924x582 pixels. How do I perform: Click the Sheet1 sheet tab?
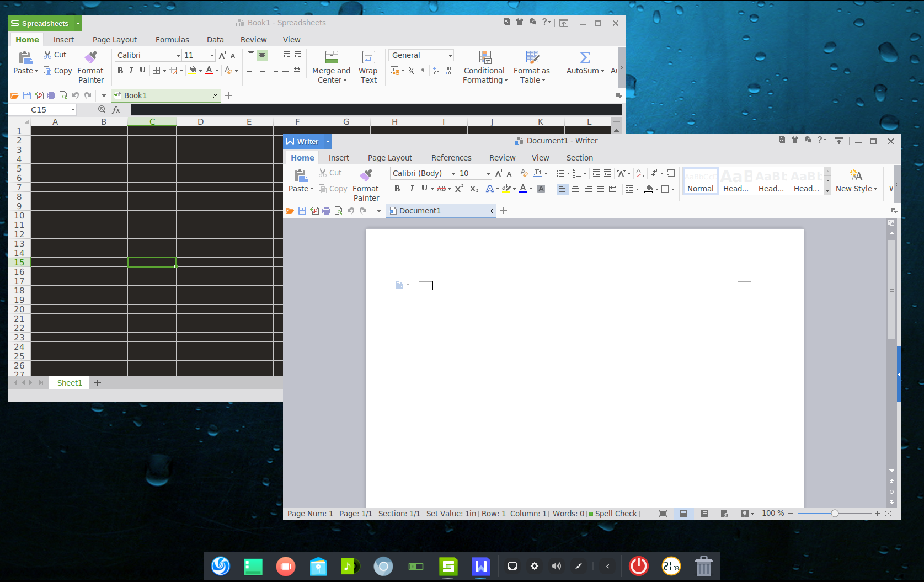click(70, 383)
